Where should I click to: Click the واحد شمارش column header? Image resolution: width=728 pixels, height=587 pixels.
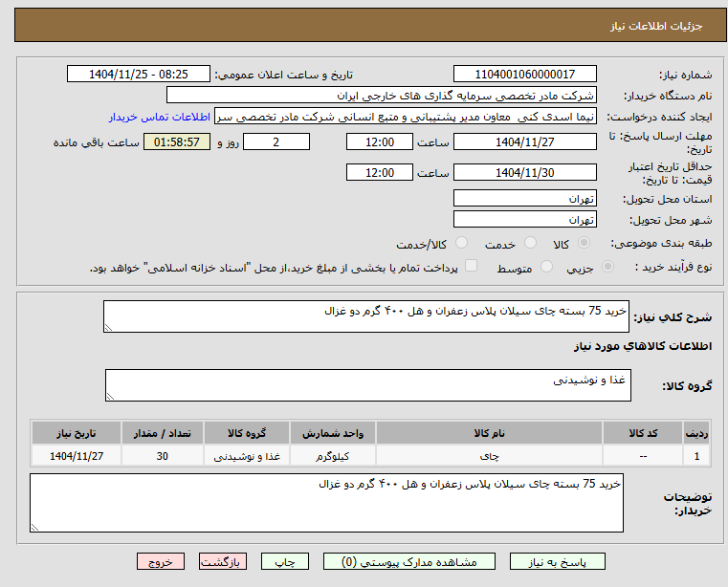pyautogui.click(x=332, y=433)
